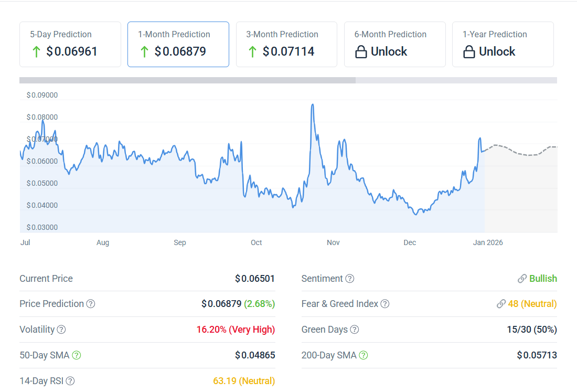Click the Green Days info icon
The width and height of the screenshot is (577, 392).
click(355, 330)
